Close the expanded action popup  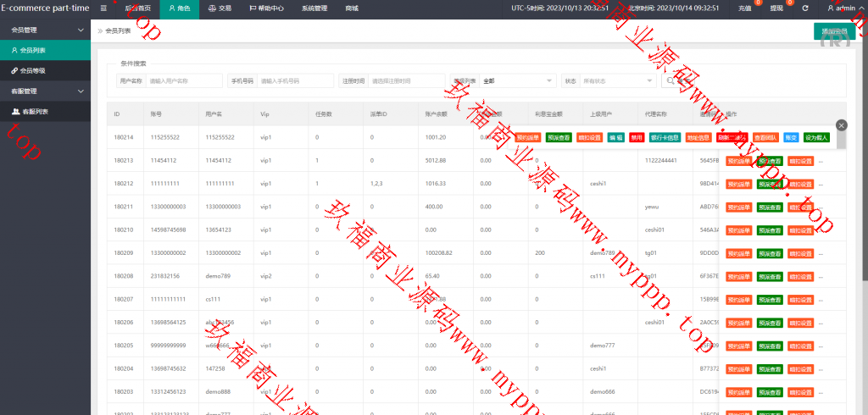tap(841, 125)
